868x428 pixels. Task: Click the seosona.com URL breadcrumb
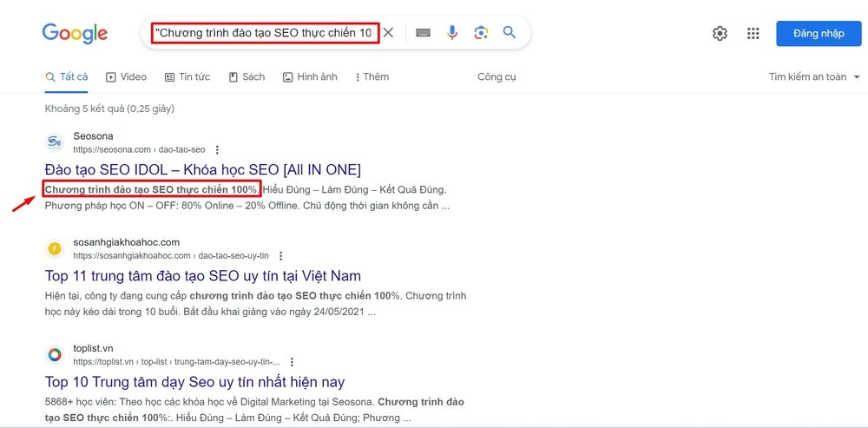click(139, 149)
